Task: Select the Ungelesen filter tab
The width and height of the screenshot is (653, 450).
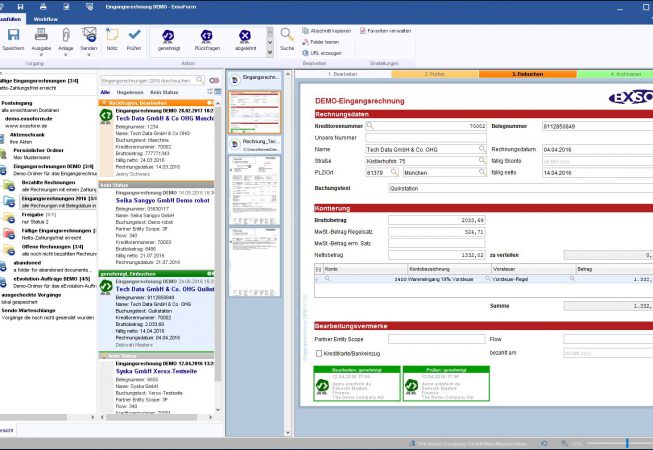Action: click(130, 92)
